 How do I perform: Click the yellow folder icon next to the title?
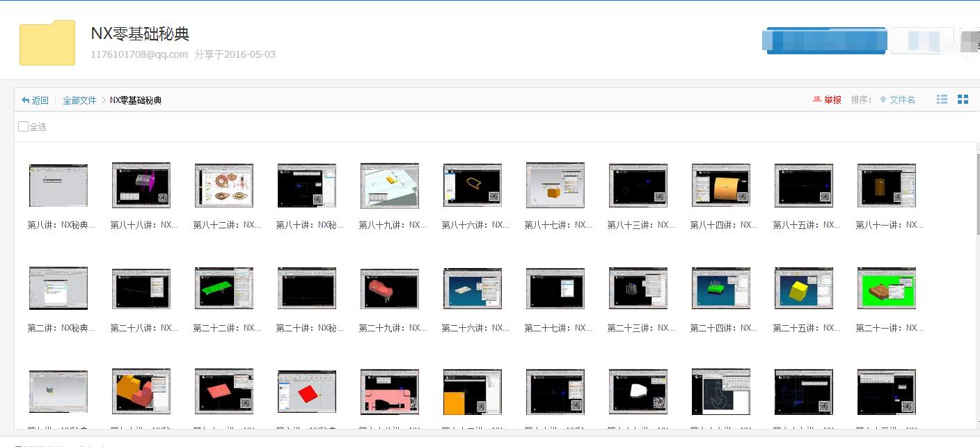pos(47,42)
